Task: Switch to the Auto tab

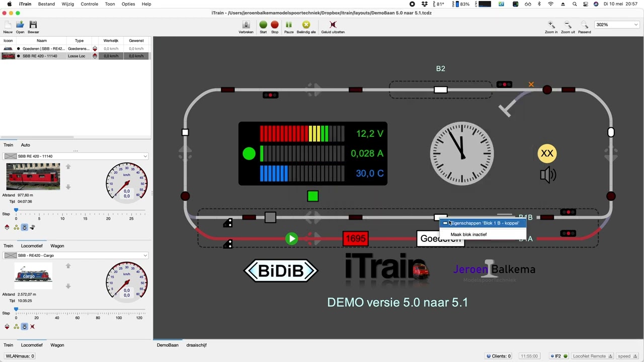Action: pyautogui.click(x=25, y=145)
